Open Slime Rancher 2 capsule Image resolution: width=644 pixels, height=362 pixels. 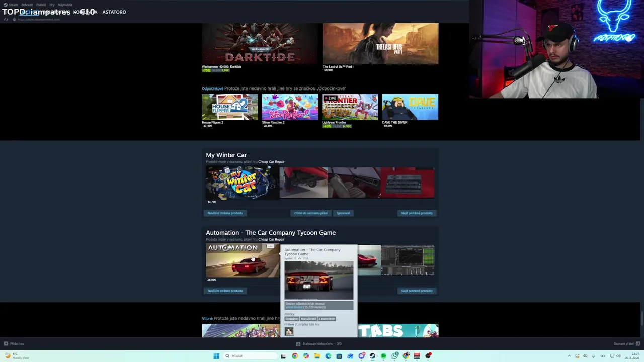click(x=290, y=107)
